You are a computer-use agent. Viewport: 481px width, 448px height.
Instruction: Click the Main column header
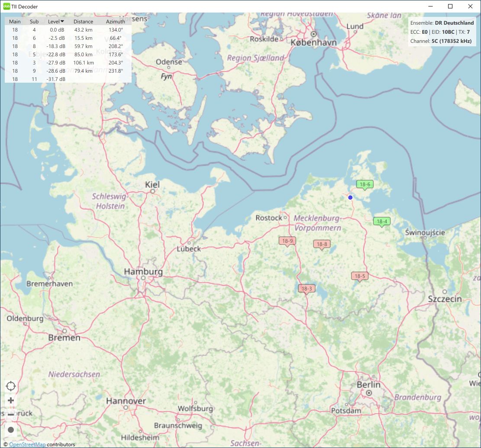coord(15,21)
